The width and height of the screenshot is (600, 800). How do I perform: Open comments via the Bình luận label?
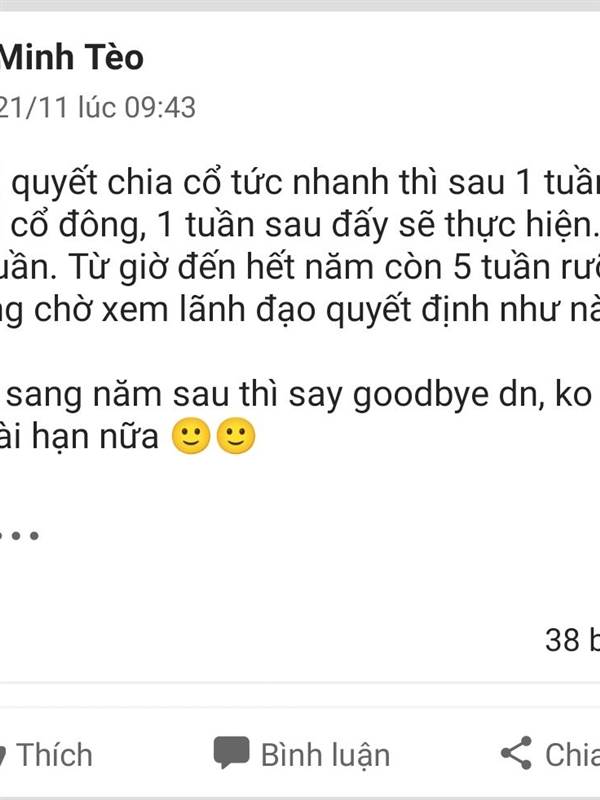tap(326, 755)
